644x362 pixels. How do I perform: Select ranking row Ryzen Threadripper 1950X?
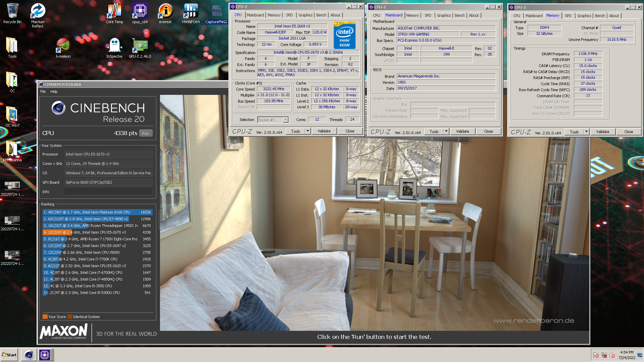tap(97, 226)
